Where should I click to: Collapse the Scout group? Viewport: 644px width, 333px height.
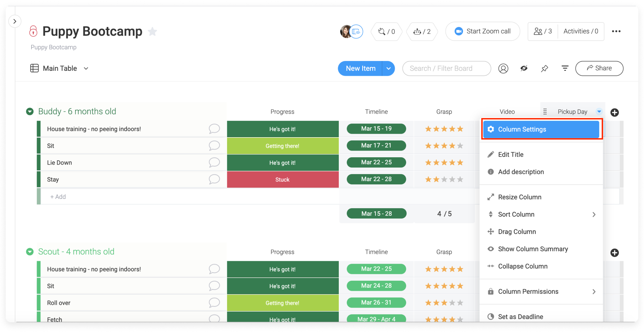(x=30, y=252)
